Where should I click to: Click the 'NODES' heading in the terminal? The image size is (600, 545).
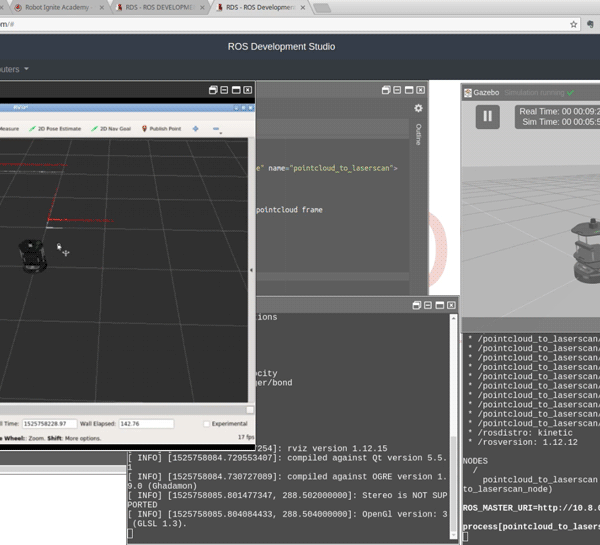point(475,461)
